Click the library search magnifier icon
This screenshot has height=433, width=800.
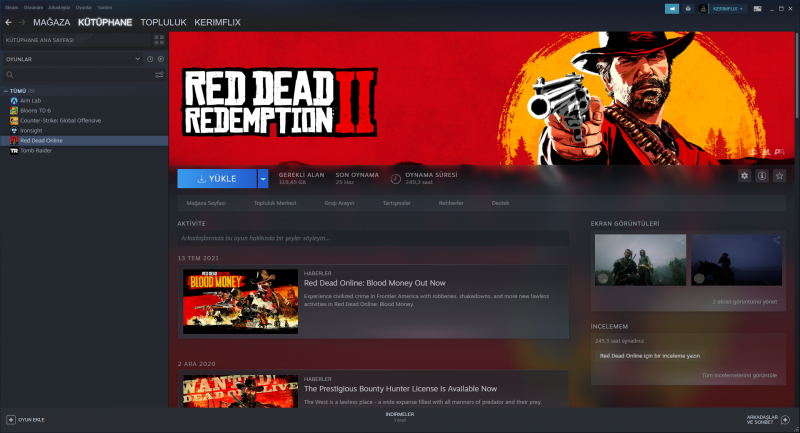tap(10, 75)
